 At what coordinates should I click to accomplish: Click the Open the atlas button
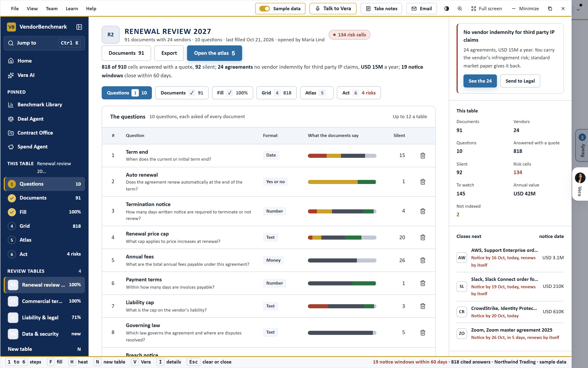[214, 53]
